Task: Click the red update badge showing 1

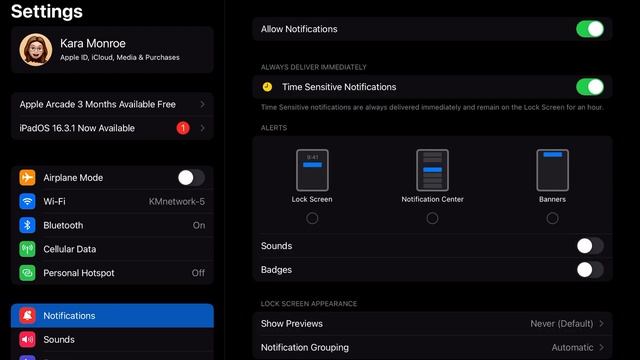Action: 183,128
